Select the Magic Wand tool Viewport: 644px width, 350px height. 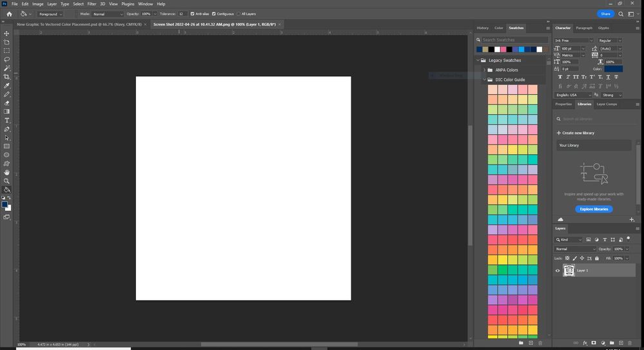pos(6,68)
